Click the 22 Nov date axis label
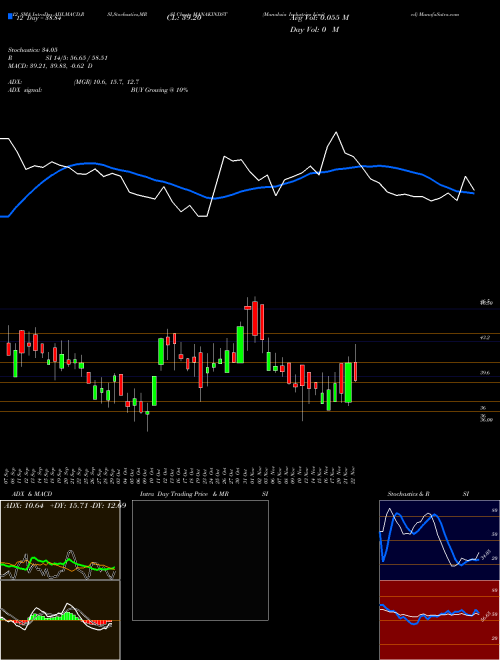 pos(355,475)
